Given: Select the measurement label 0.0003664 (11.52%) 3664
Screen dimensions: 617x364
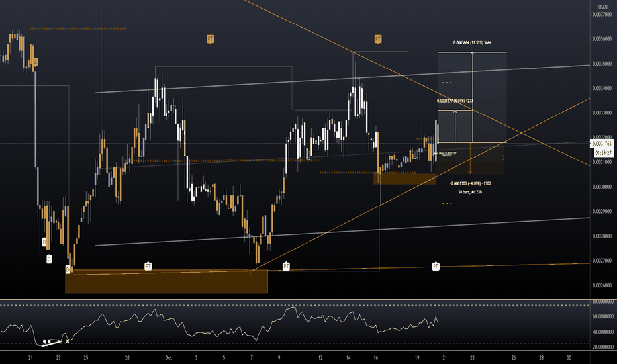Looking at the screenshot, I should pos(472,42).
